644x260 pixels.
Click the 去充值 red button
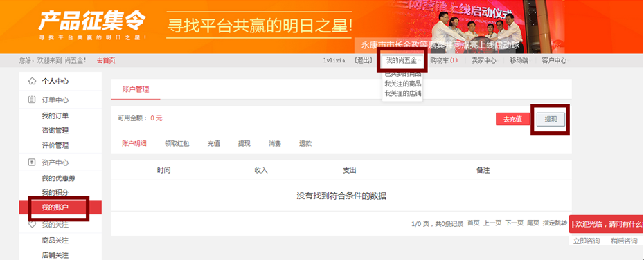512,119
